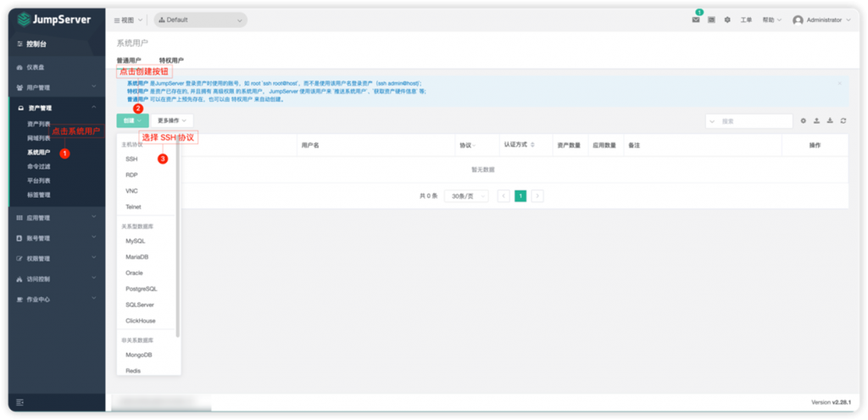
Task: Click the JumpServer logo
Action: 53,20
